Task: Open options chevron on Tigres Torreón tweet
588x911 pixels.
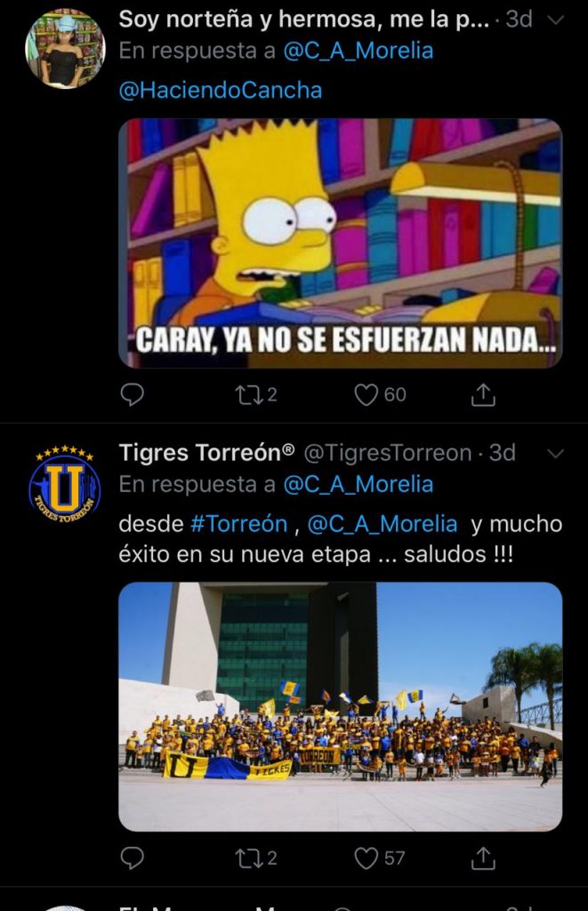Action: (556, 454)
